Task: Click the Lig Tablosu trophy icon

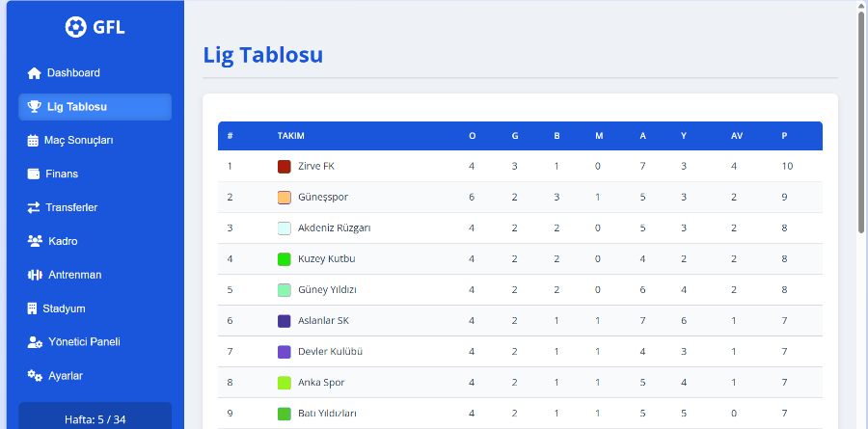Action: [35, 107]
